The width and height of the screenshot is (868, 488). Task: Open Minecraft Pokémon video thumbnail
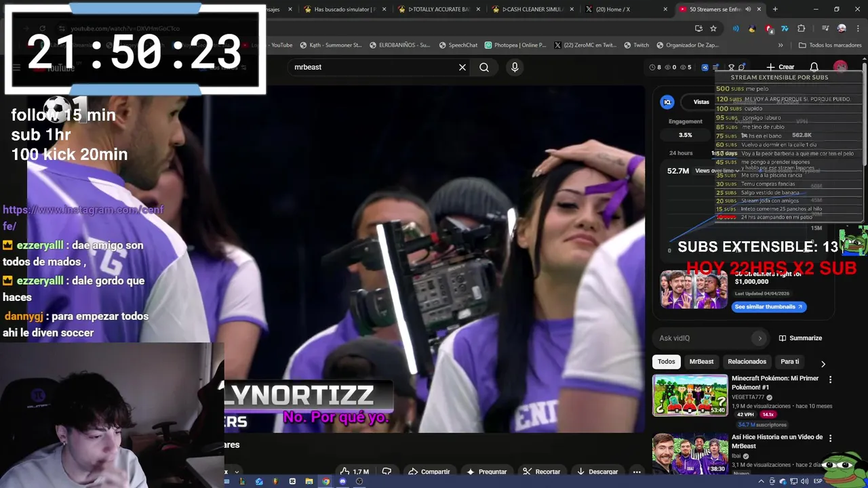(690, 395)
